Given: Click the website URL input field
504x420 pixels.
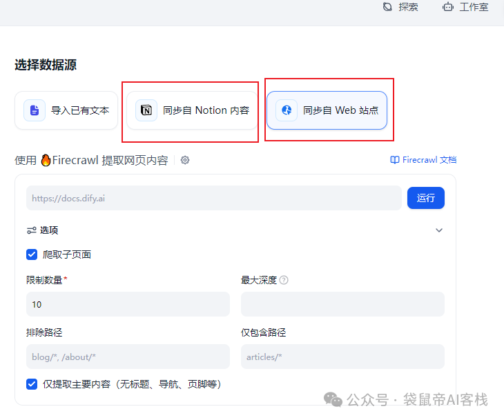Looking at the screenshot, I should tap(213, 198).
